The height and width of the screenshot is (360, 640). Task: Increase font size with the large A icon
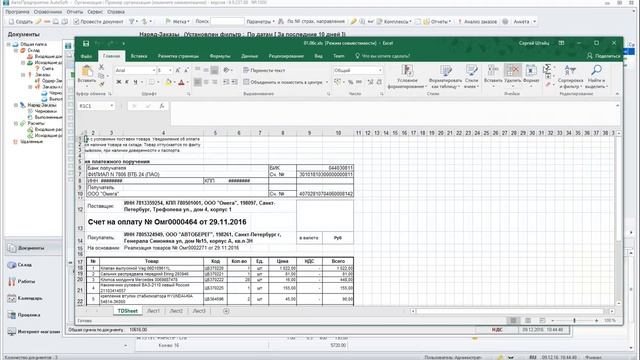click(178, 70)
